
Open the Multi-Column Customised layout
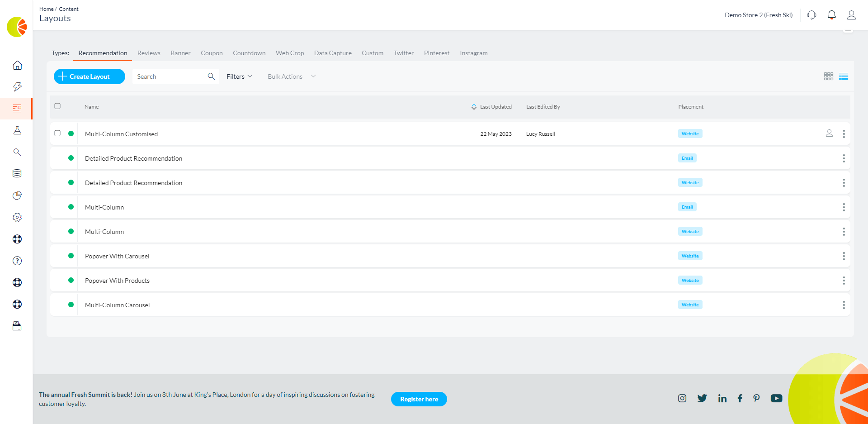tap(121, 134)
